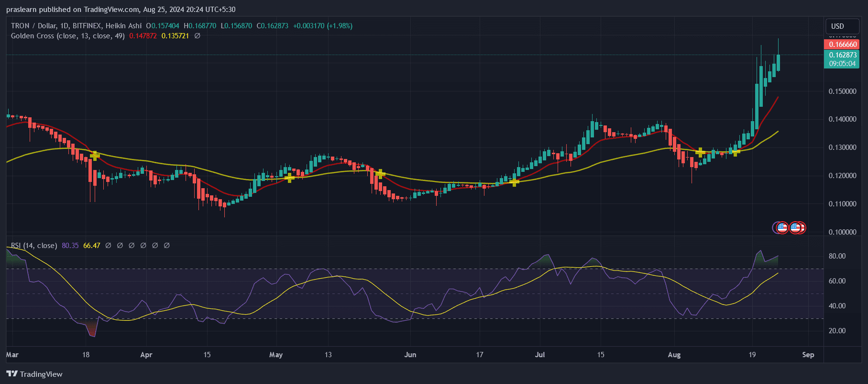Click the 13 date label after May
The height and width of the screenshot is (384, 868).
tap(328, 355)
